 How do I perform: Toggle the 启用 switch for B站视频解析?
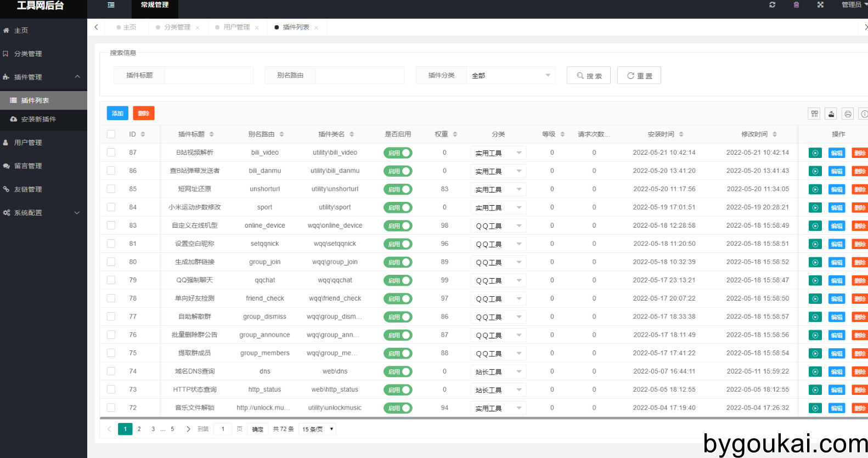tap(398, 153)
